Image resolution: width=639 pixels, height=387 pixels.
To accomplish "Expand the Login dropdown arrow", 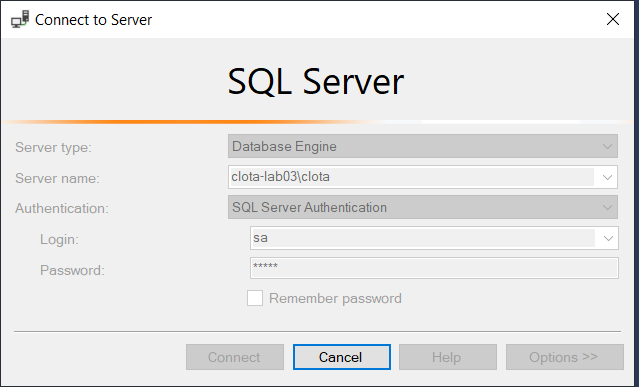I will (x=608, y=238).
